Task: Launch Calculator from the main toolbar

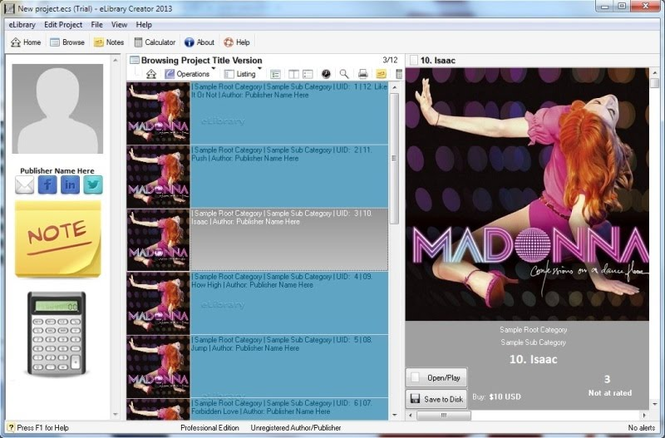Action: pos(154,42)
